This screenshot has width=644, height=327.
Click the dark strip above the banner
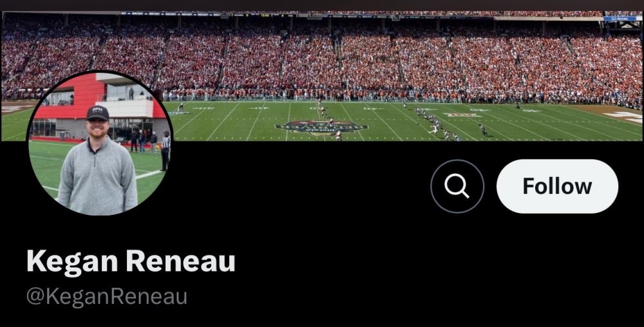(x=322, y=5)
